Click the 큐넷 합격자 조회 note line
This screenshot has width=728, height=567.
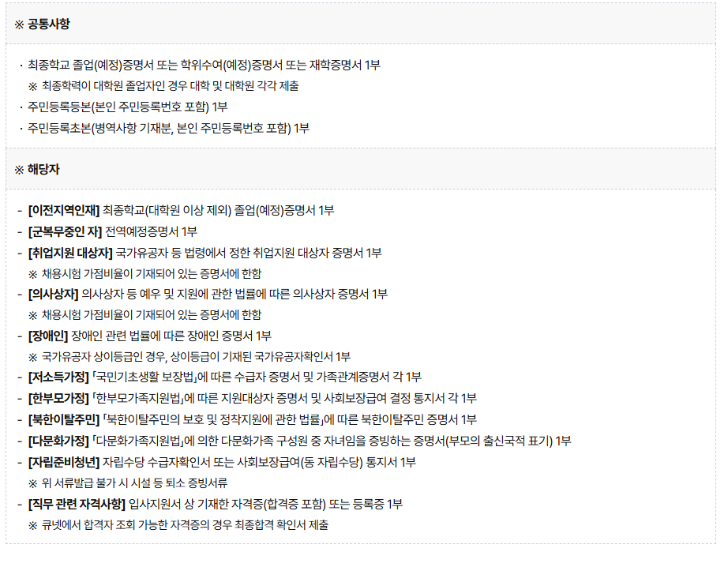[185, 524]
